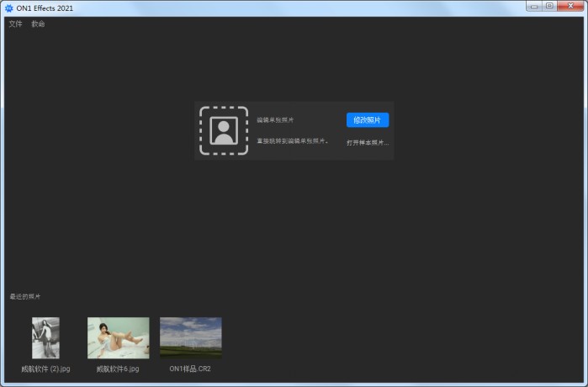Click the 直接跳转到编辑单张照片 description text
The height and width of the screenshot is (387, 588).
pos(293,141)
